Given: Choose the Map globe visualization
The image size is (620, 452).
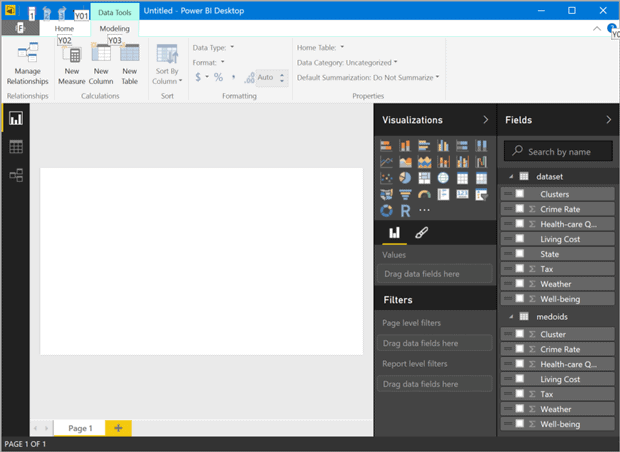Looking at the screenshot, I should [443, 178].
